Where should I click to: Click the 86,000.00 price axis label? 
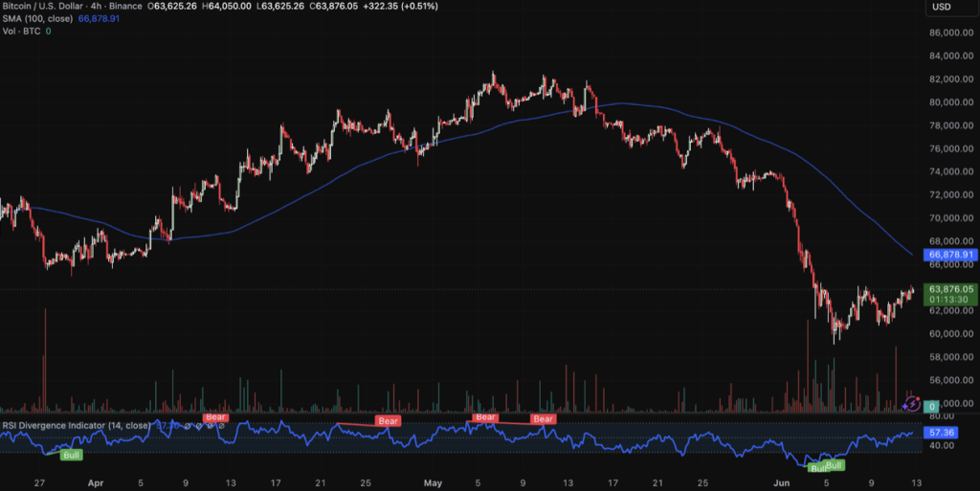(x=951, y=33)
